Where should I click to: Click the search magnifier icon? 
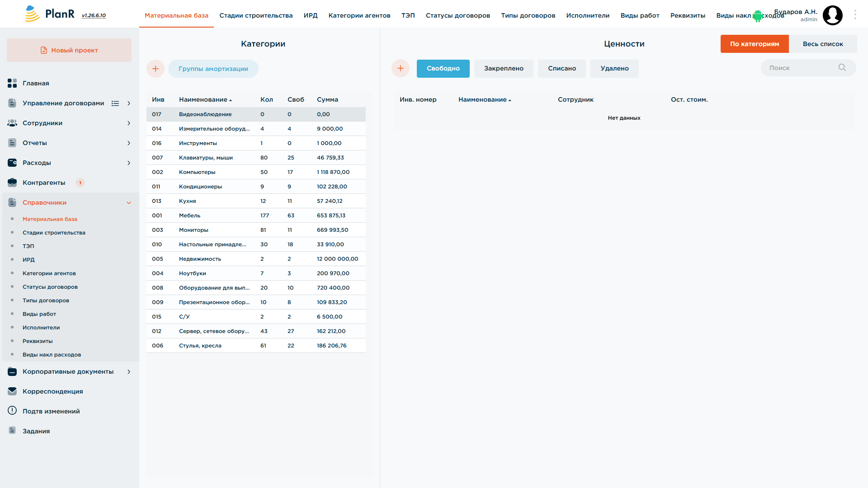click(x=842, y=67)
